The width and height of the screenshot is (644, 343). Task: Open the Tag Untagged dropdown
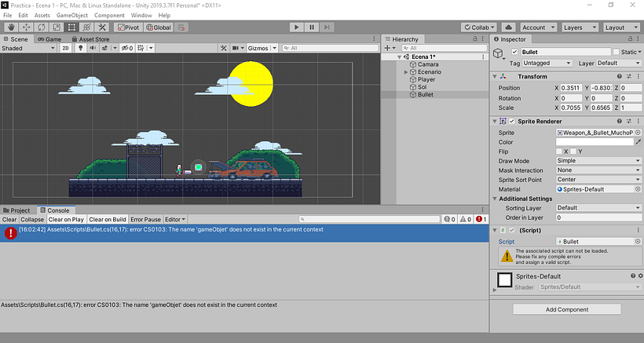click(x=547, y=63)
